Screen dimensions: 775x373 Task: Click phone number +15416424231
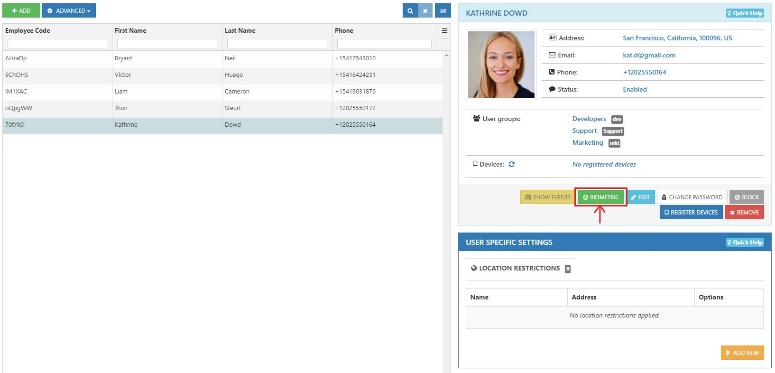tap(355, 75)
